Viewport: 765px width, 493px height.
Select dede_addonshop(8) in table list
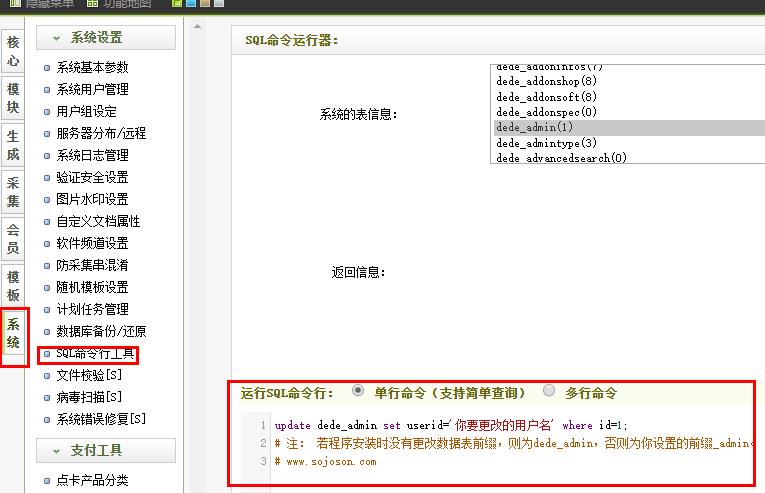(629, 81)
